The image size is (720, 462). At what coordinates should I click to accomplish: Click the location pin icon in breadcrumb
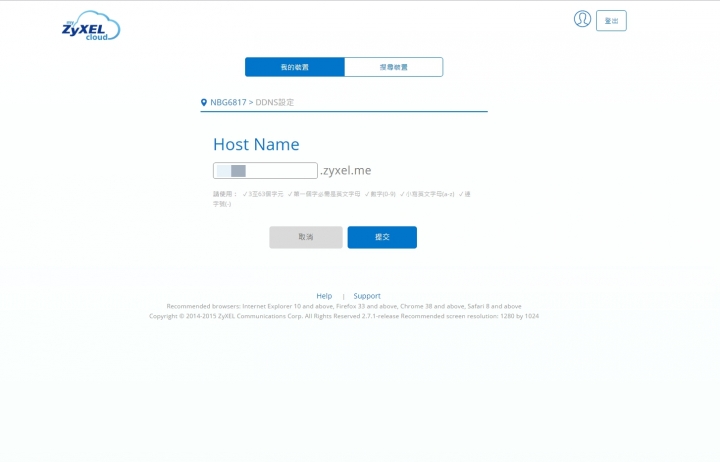click(x=204, y=102)
